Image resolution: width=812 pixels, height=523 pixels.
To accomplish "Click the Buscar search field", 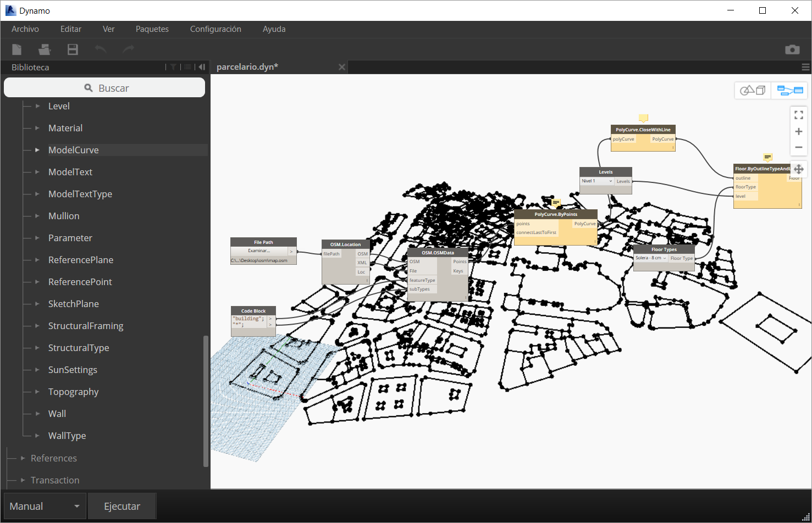I will (x=104, y=88).
